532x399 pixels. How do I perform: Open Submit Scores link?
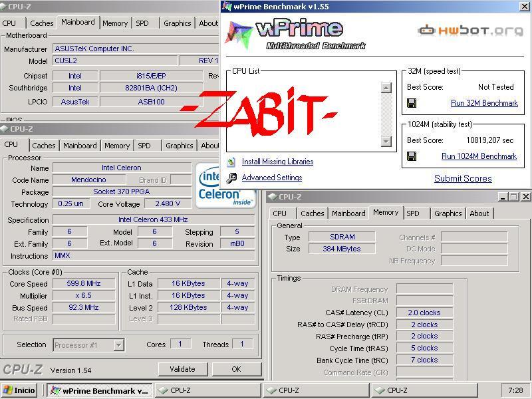point(463,178)
